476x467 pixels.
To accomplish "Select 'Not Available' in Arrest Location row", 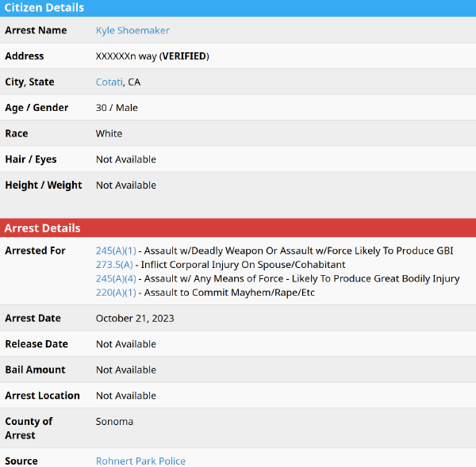I will (x=126, y=396).
